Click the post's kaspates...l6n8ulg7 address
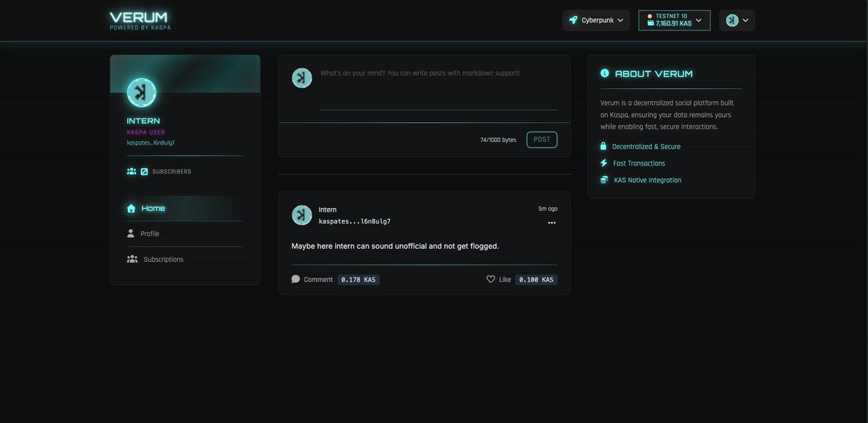Screen dimensions: 868x423 354,221
